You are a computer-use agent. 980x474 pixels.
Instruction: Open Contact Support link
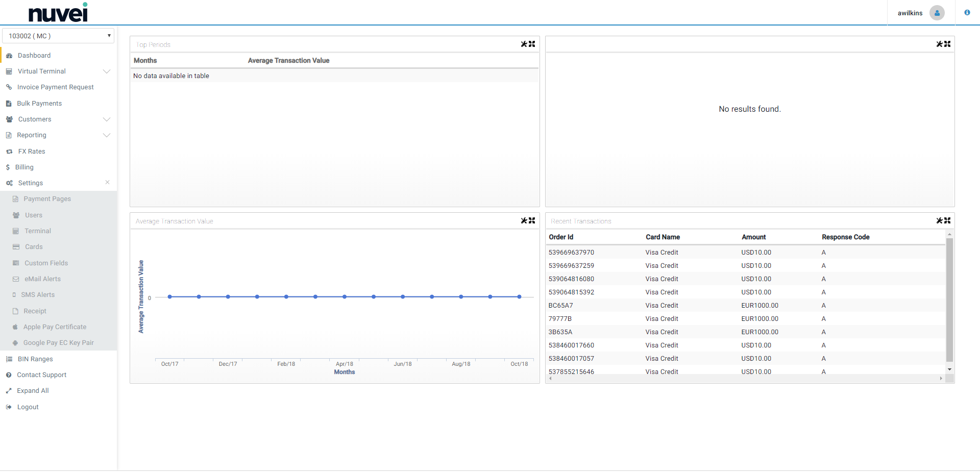coord(41,375)
